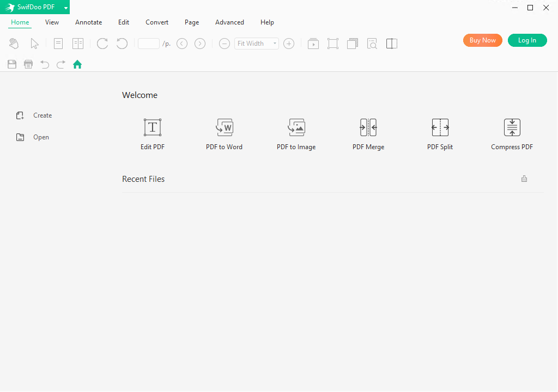Save the file with floppy icon

coord(12,64)
